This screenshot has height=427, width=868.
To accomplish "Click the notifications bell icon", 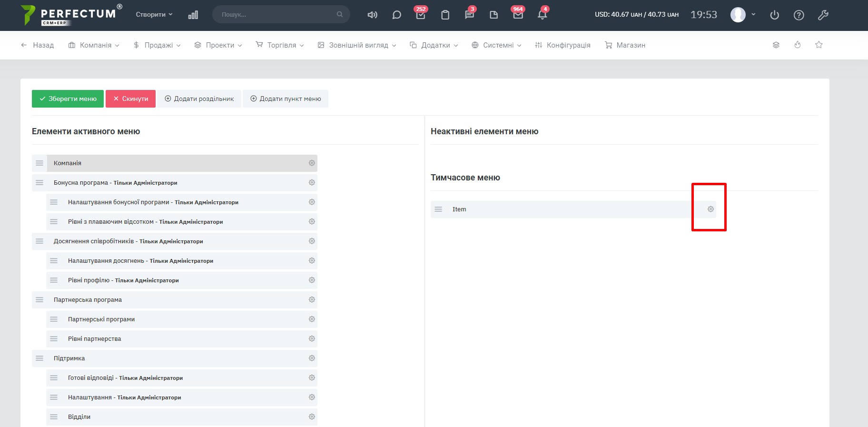I will coord(542,15).
